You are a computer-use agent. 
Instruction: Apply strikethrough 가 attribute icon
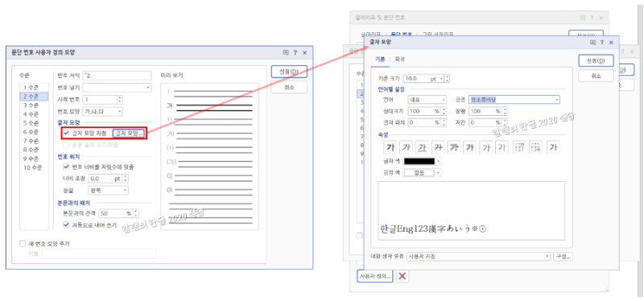tap(438, 147)
